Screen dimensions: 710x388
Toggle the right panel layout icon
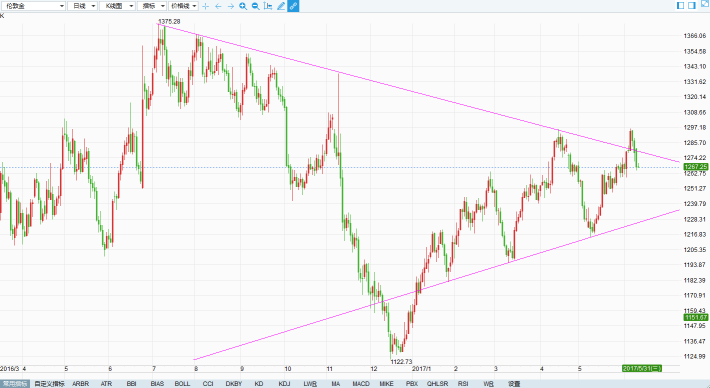click(x=692, y=5)
